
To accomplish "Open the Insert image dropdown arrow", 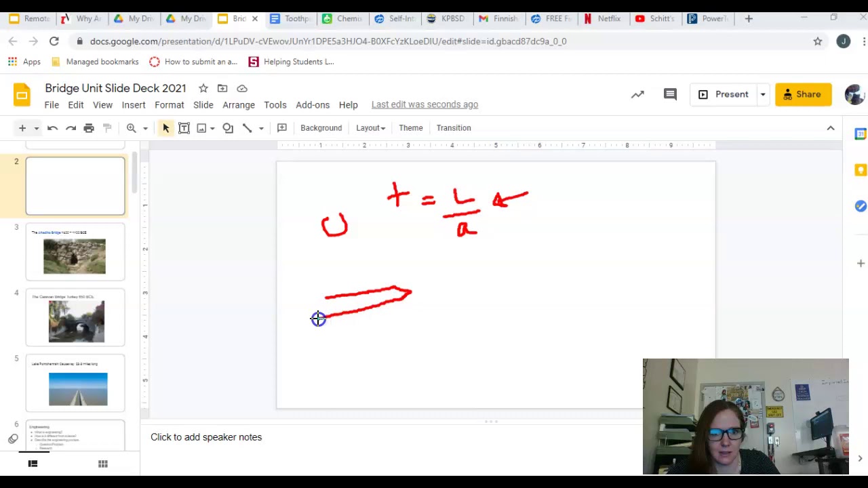I will coord(212,128).
